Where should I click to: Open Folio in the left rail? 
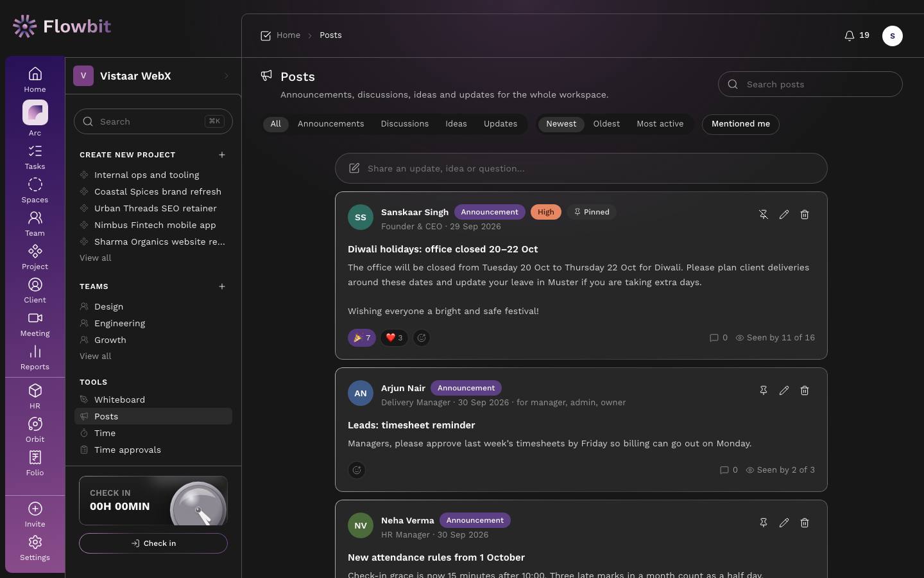coord(35,463)
